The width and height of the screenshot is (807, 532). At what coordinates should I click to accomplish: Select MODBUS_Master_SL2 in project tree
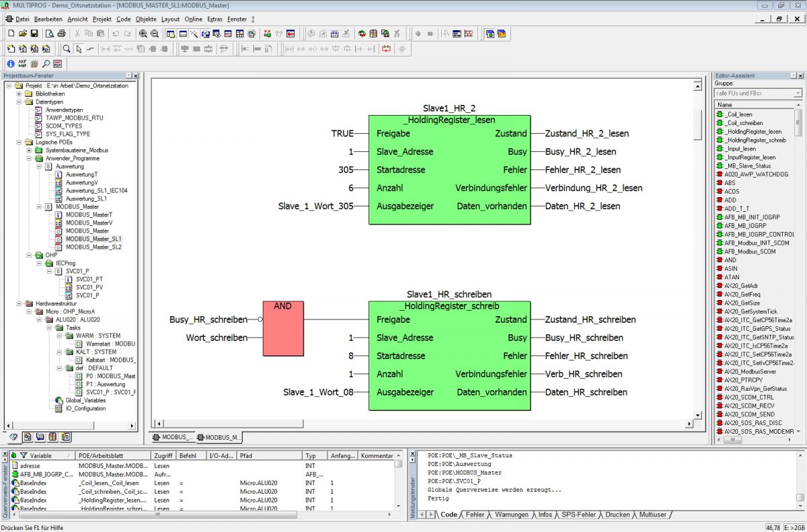[93, 247]
